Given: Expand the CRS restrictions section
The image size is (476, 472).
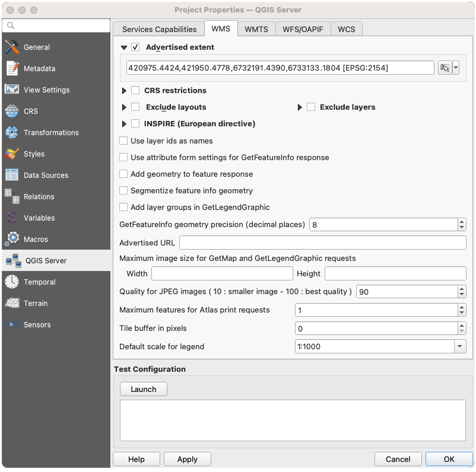Looking at the screenshot, I should (x=124, y=91).
